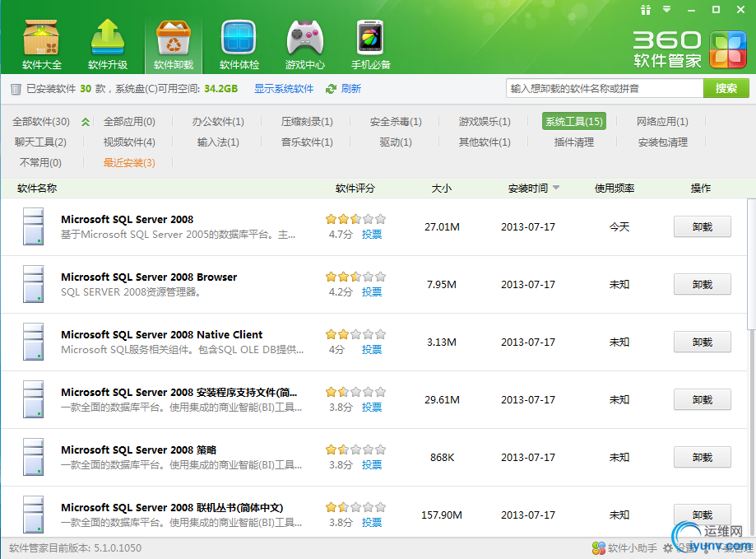Select the 办公软件(1) category
Viewport: 756px width, 559px height.
218,122
